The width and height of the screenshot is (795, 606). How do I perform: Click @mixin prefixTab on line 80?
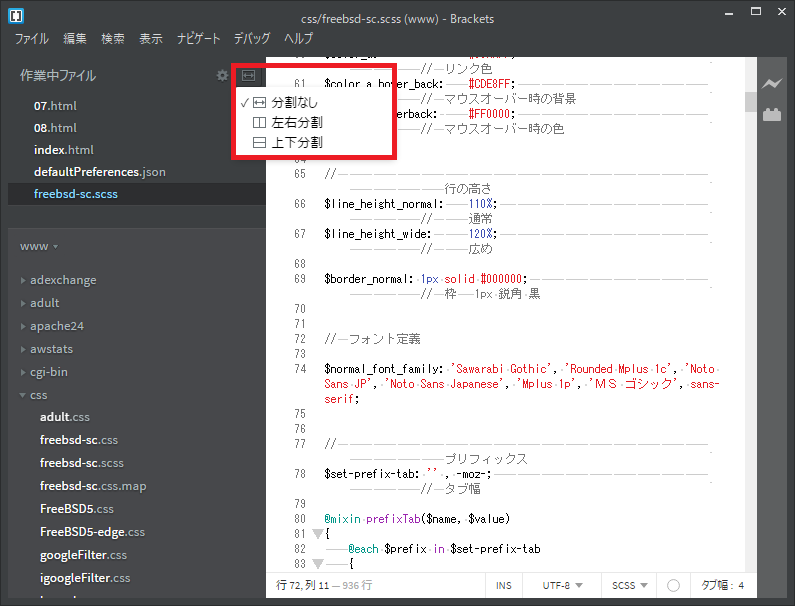pyautogui.click(x=372, y=519)
